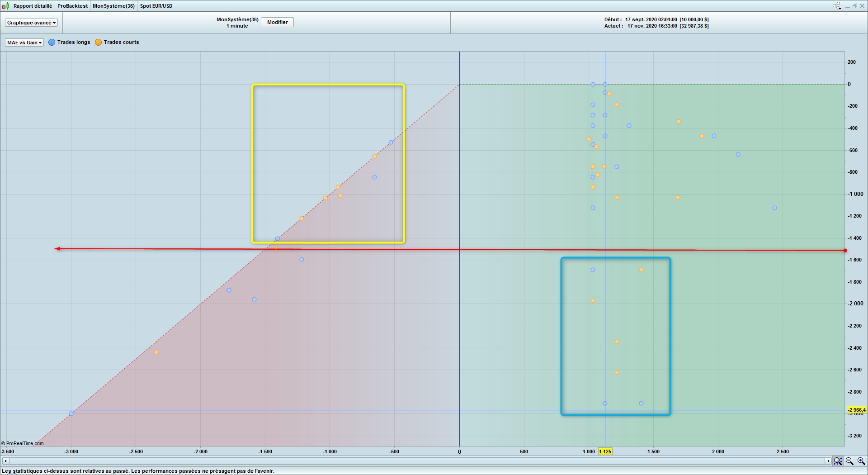This screenshot has width=868, height=475.
Task: Click MonSystème(36) in the title bar
Action: pyautogui.click(x=113, y=6)
